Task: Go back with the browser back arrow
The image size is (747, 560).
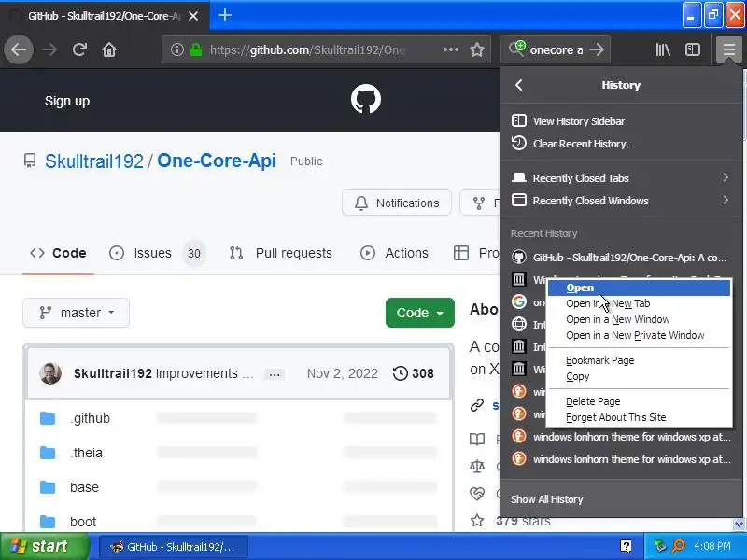Action: pyautogui.click(x=19, y=49)
